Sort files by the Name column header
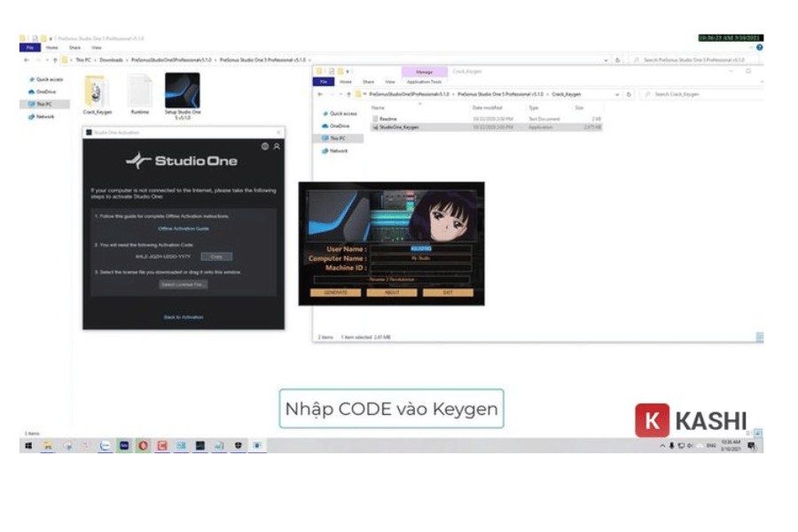798x532 pixels. pyautogui.click(x=379, y=107)
